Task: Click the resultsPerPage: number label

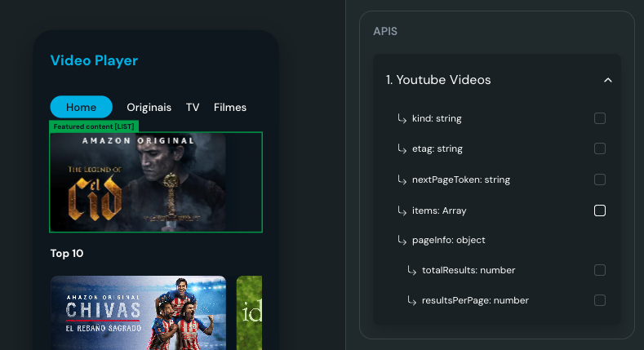Action: [475, 300]
